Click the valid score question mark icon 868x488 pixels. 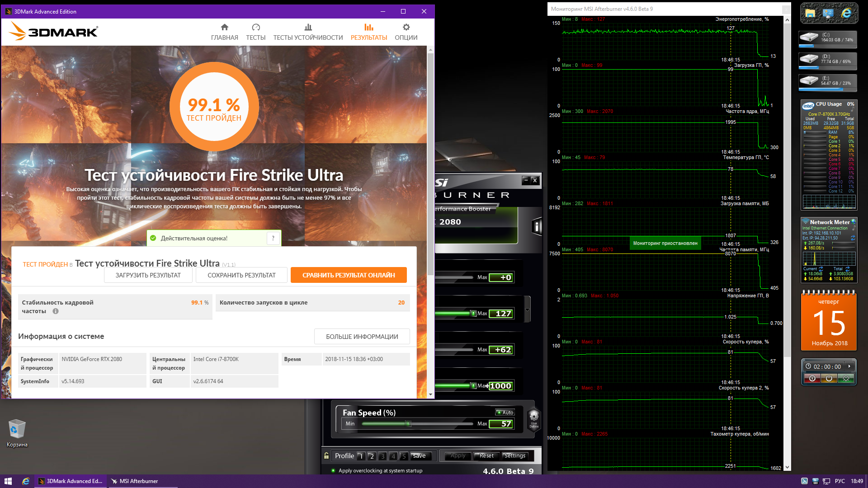click(273, 238)
